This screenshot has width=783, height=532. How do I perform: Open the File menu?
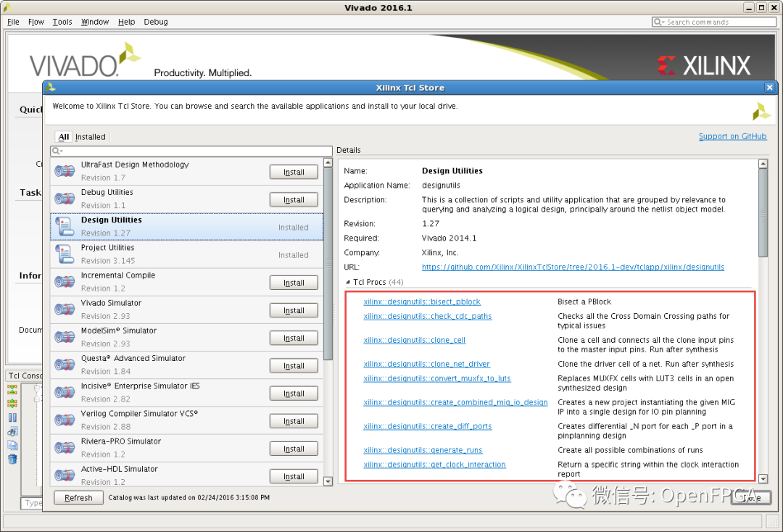point(14,22)
